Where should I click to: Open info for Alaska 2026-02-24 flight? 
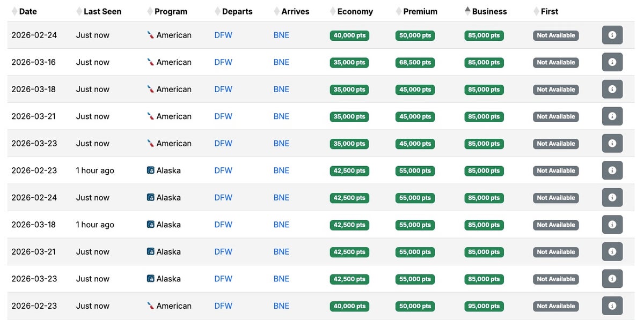tap(612, 198)
